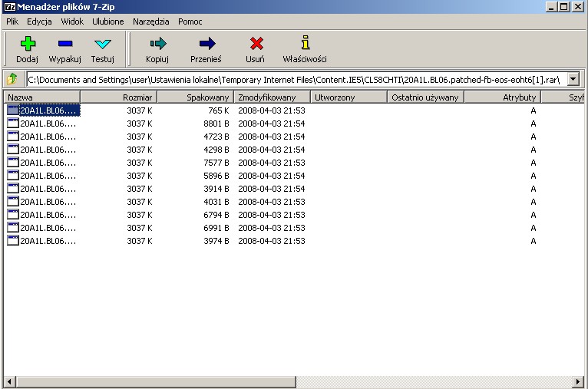This screenshot has height=389, width=588.
Task: Sort by the Nazwa column header
Action: pyautogui.click(x=41, y=97)
